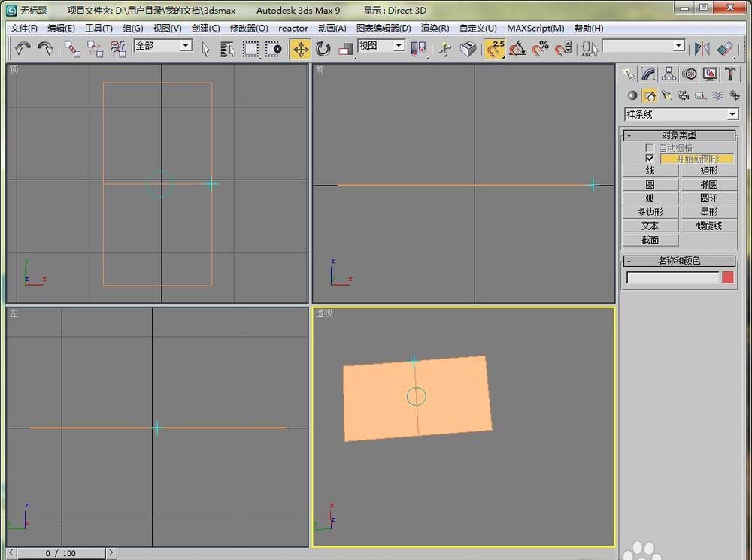This screenshot has width=752, height=560.
Task: Uncheck the 开始新图形 checkbox
Action: [x=650, y=159]
